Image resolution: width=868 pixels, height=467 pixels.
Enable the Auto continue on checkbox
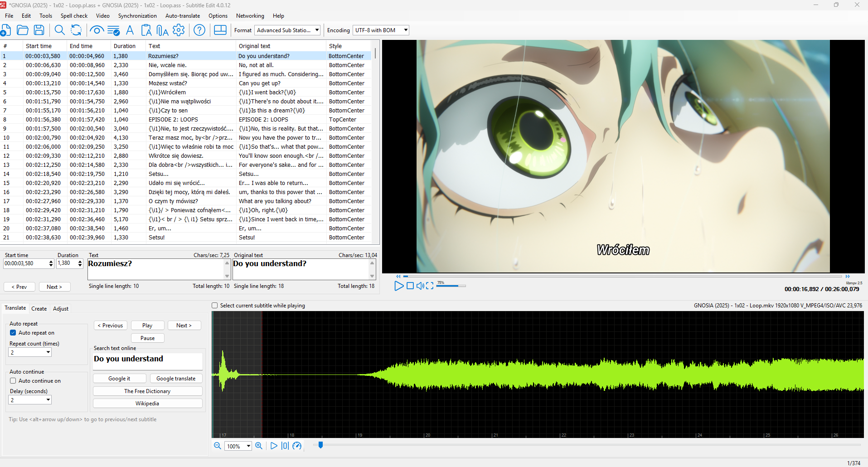[13, 381]
